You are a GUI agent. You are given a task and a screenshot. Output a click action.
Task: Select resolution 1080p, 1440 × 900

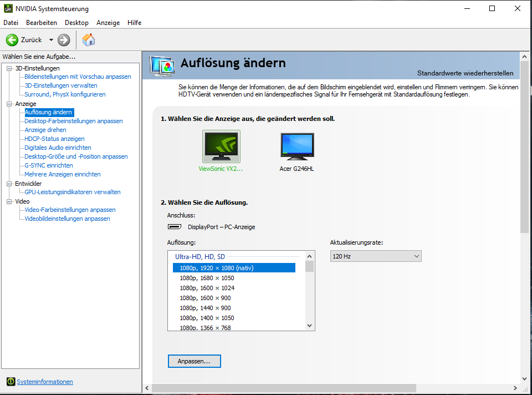[205, 308]
